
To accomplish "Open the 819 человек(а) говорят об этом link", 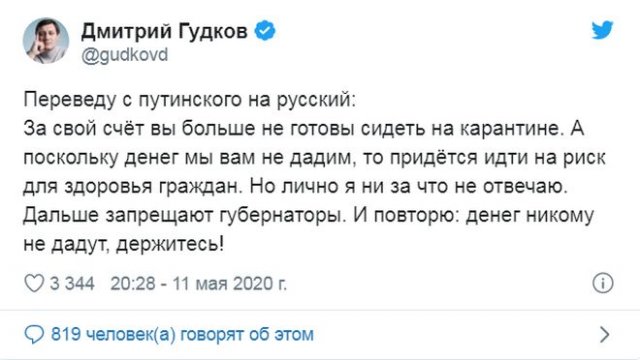I will [x=182, y=334].
